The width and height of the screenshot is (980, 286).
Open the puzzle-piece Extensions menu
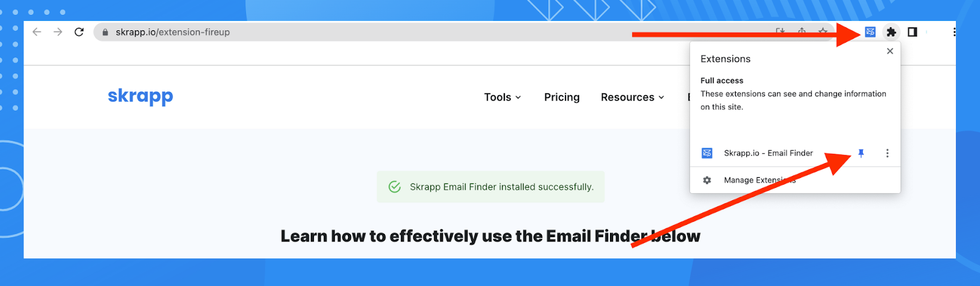pos(891,32)
